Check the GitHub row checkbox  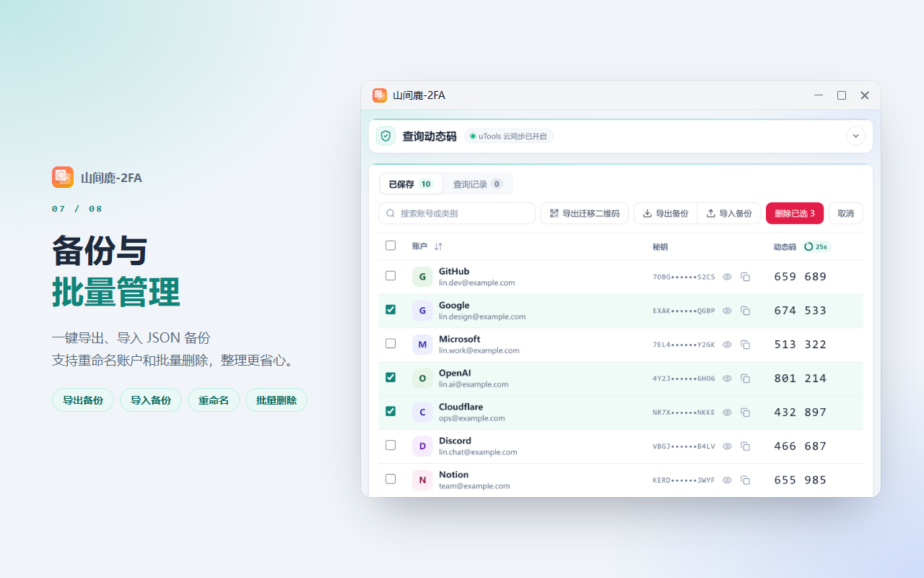pos(391,276)
